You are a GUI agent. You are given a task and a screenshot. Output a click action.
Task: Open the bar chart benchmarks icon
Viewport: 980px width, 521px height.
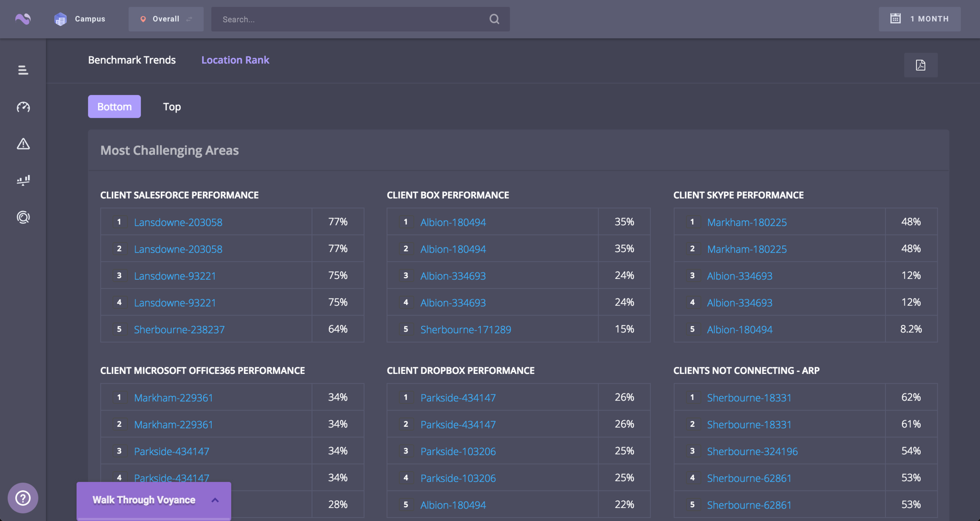(x=23, y=180)
